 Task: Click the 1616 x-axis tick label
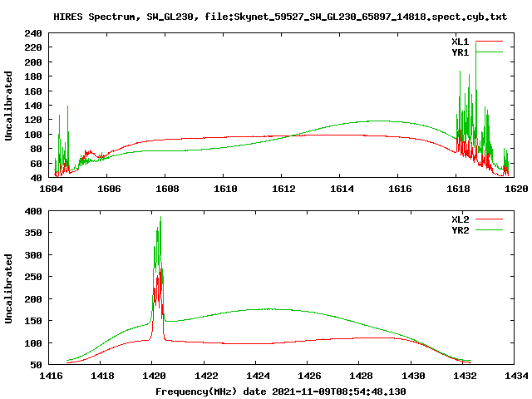400,189
